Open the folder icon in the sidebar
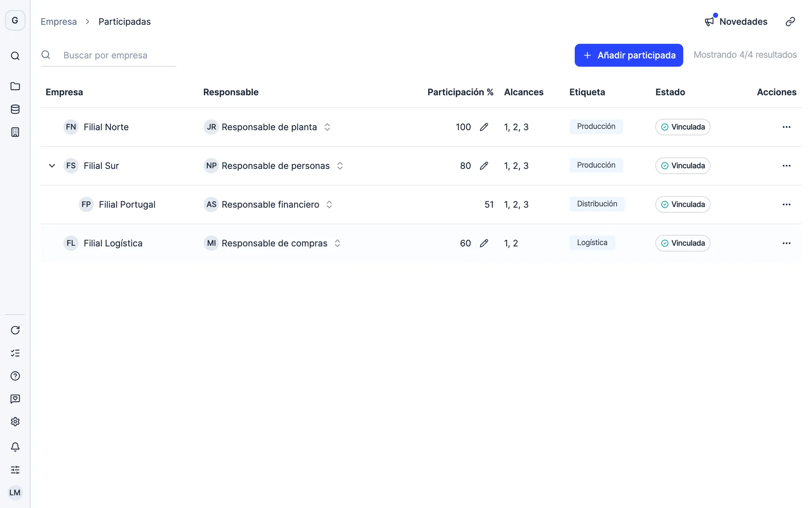Viewport: 812px width, 508px height. click(15, 86)
